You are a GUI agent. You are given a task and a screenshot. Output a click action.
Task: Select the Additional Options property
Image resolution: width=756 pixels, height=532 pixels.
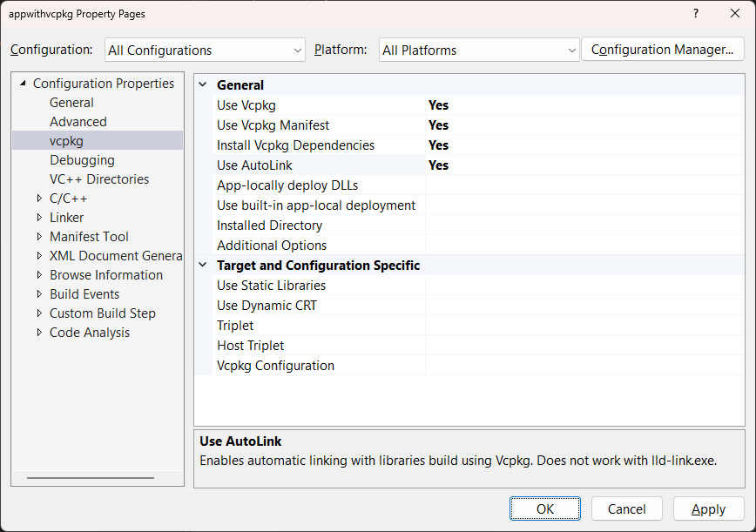[272, 246]
